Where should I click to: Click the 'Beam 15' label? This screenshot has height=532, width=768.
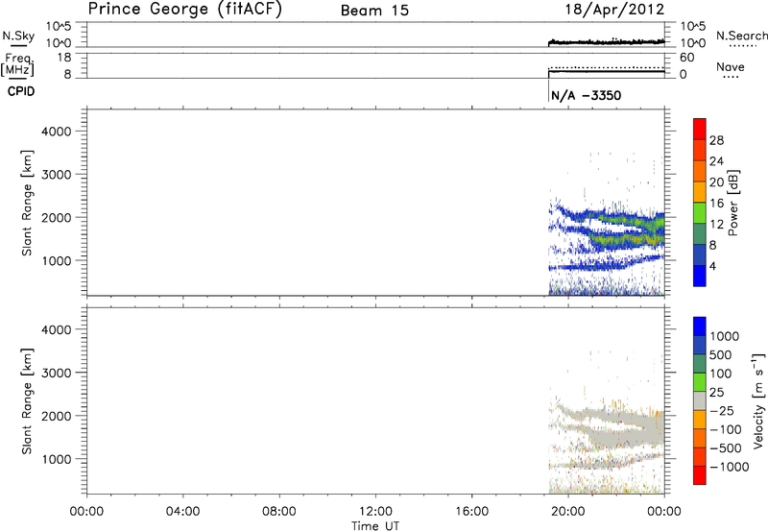pyautogui.click(x=374, y=11)
